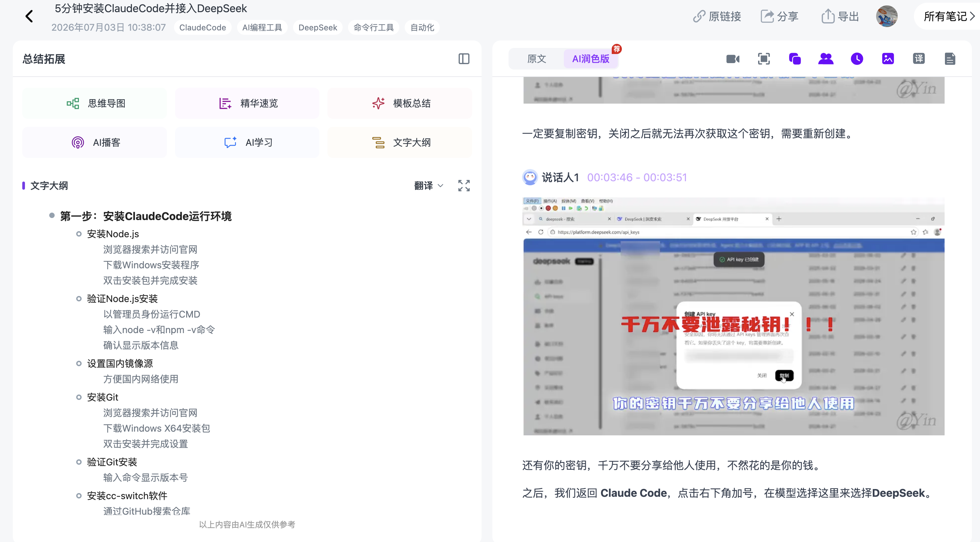
Task: Open 思维导图 mind map
Action: click(x=94, y=103)
